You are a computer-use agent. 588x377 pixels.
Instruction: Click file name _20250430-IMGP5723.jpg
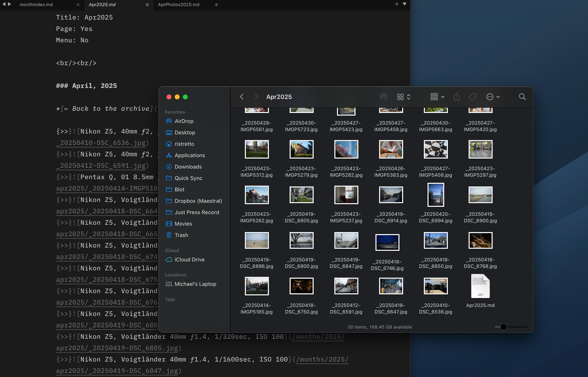301,126
